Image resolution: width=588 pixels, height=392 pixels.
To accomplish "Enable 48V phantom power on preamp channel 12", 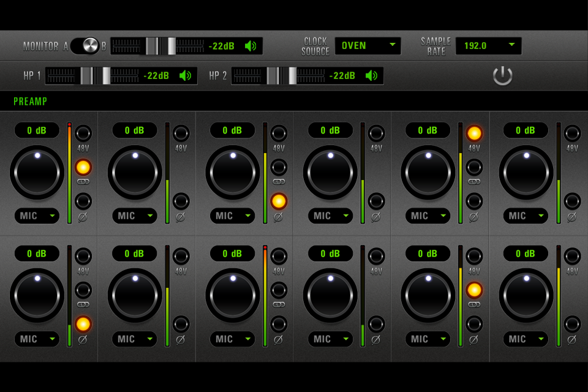I will pos(573,256).
